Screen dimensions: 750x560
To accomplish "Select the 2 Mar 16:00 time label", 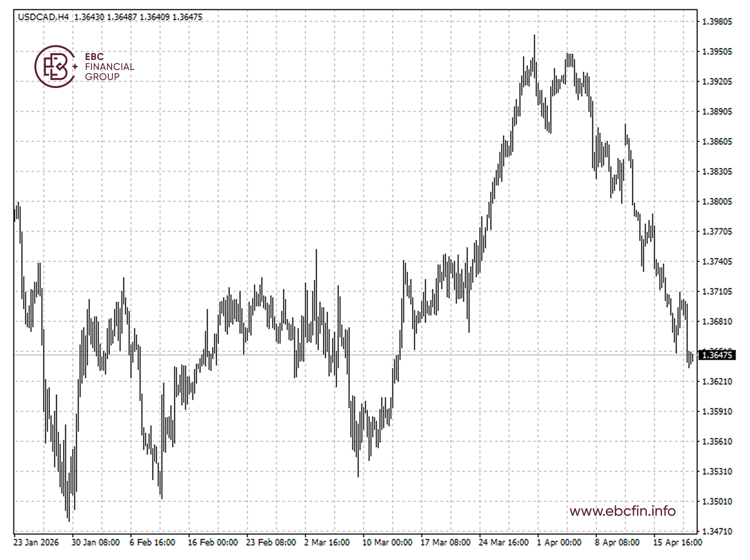I will tap(327, 542).
